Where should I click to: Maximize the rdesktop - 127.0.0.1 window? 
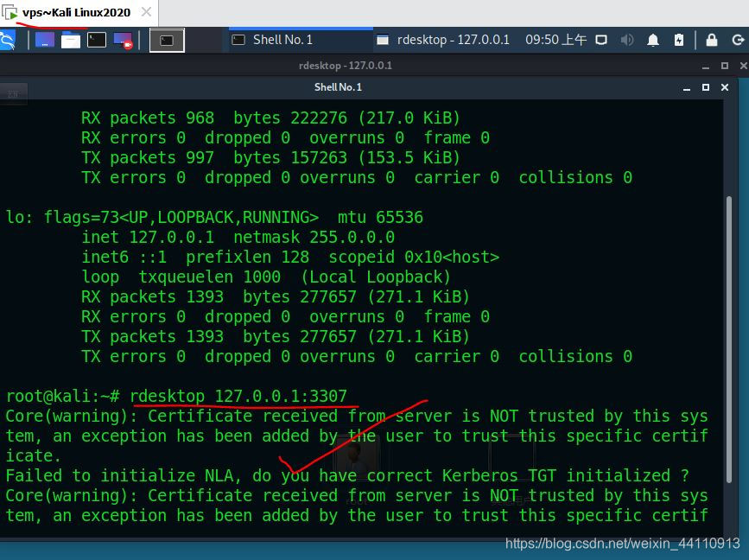(x=725, y=66)
